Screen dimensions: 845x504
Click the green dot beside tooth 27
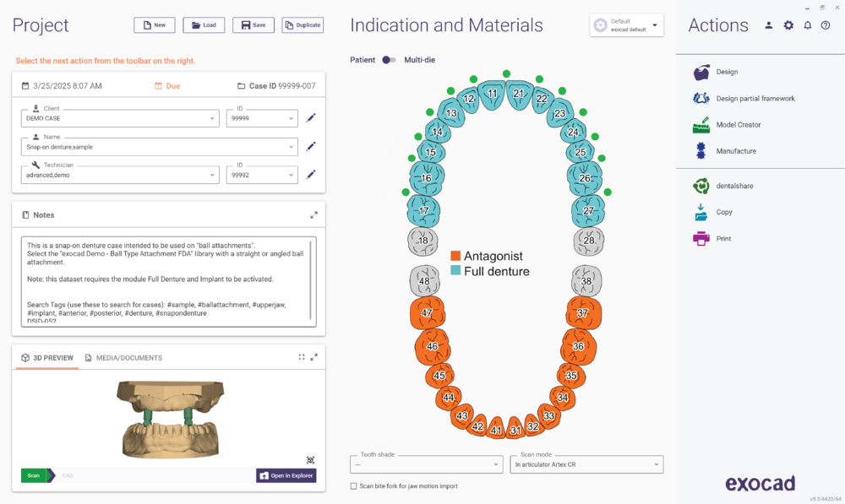pyautogui.click(x=608, y=192)
